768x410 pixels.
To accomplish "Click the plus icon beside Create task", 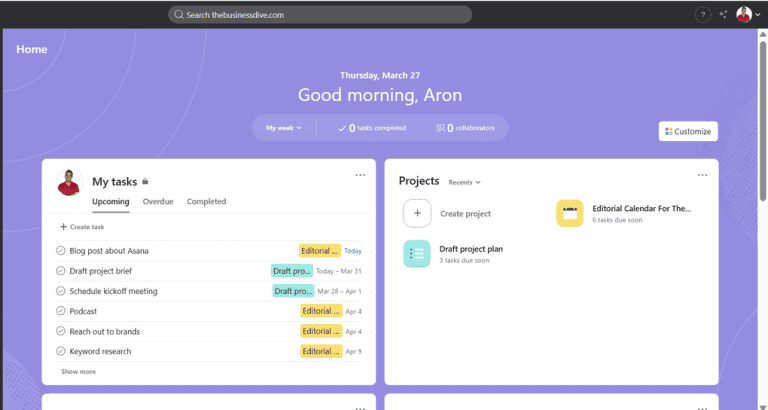I will tap(63, 227).
